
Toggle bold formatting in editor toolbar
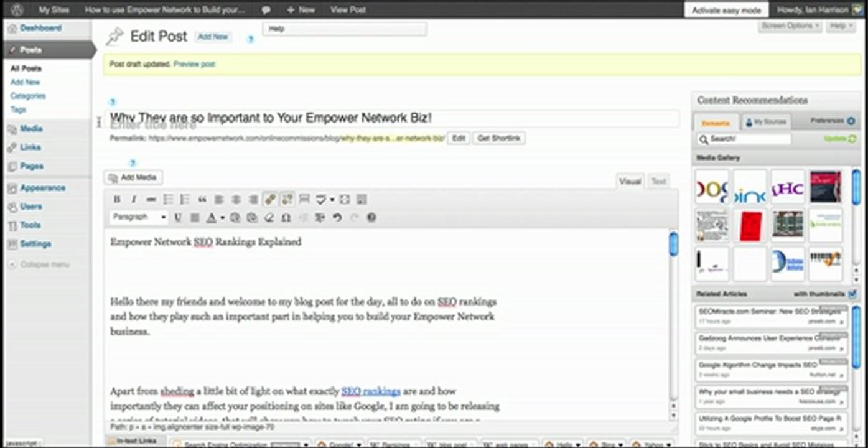[116, 200]
